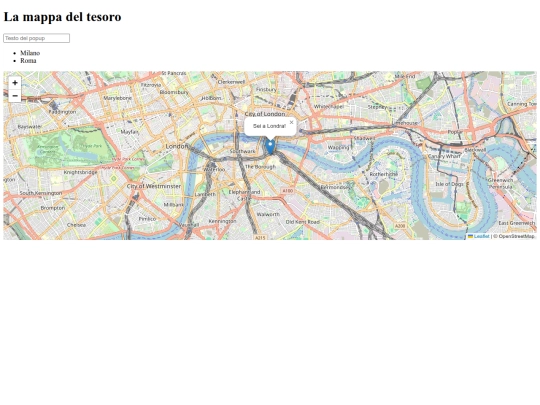This screenshot has width=540, height=405.
Task: Click the 'Isle of Dogs' map label
Action: coord(449,184)
